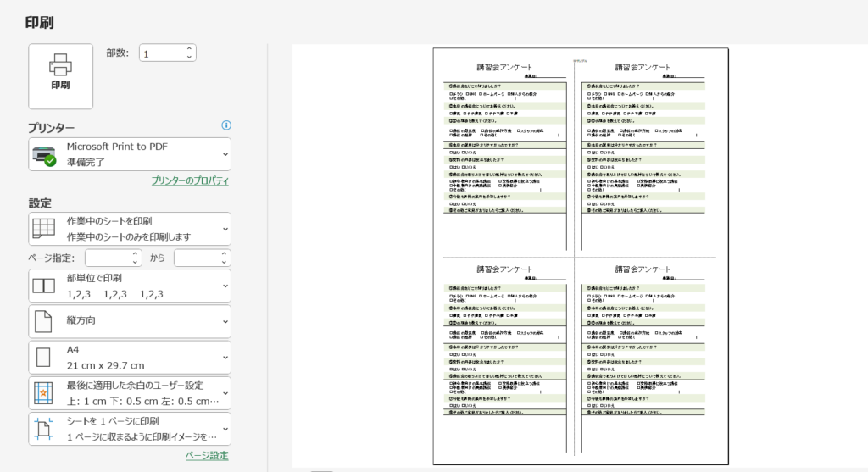Click the 設定 section label

click(x=40, y=203)
